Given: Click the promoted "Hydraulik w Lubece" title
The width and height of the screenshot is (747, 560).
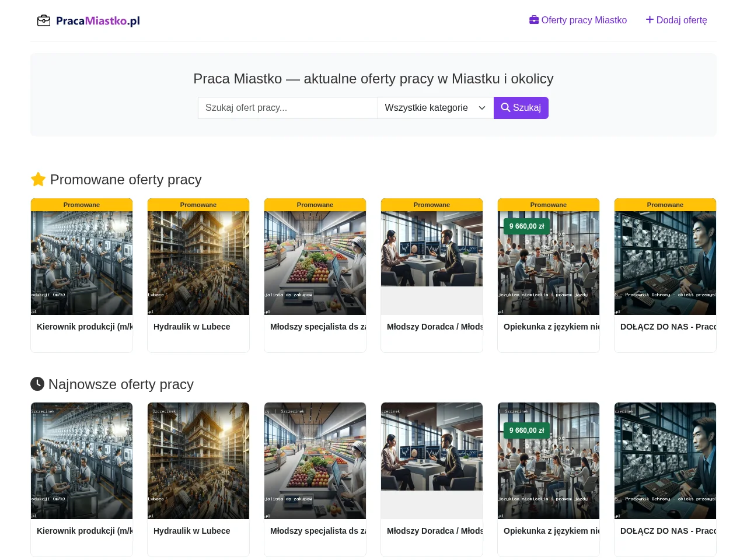Looking at the screenshot, I should tap(192, 327).
